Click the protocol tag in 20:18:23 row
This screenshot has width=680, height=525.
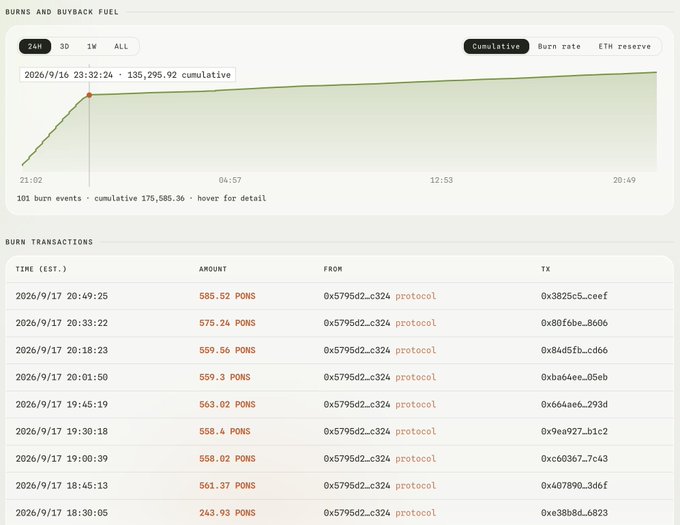(x=416, y=350)
